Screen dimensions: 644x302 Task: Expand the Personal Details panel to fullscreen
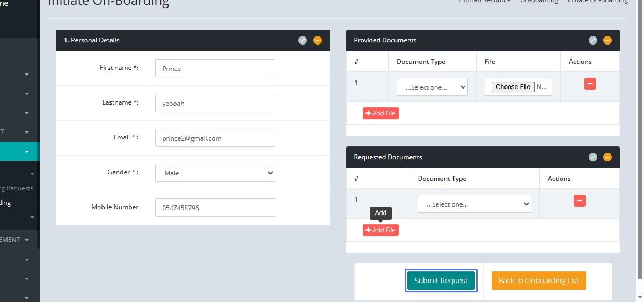(x=303, y=40)
